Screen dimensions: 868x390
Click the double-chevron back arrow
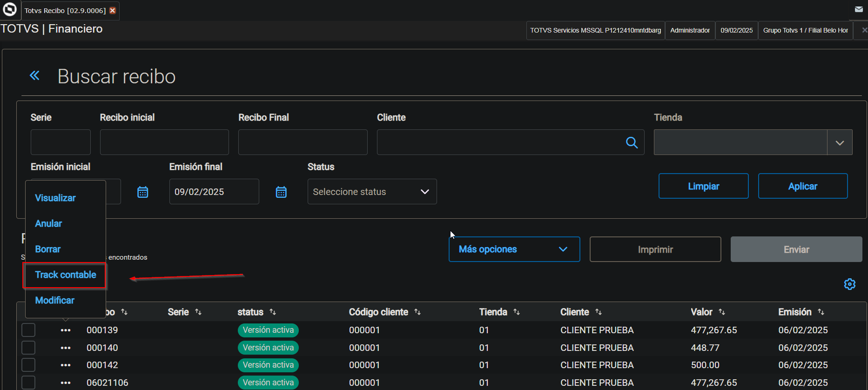pos(34,75)
